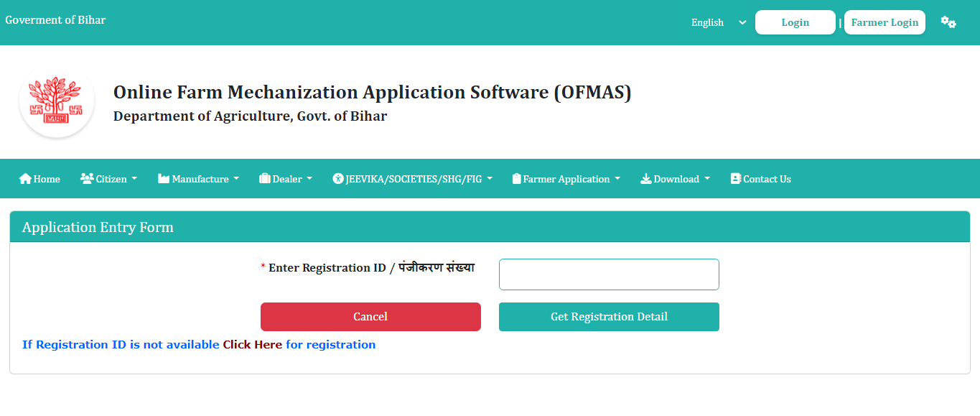Expand the Dealer menu caret
Image resolution: width=980 pixels, height=416 pixels.
pyautogui.click(x=309, y=180)
